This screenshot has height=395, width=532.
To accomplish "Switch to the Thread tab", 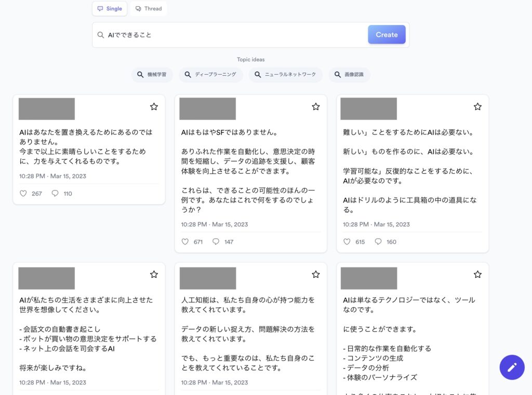I will point(149,9).
